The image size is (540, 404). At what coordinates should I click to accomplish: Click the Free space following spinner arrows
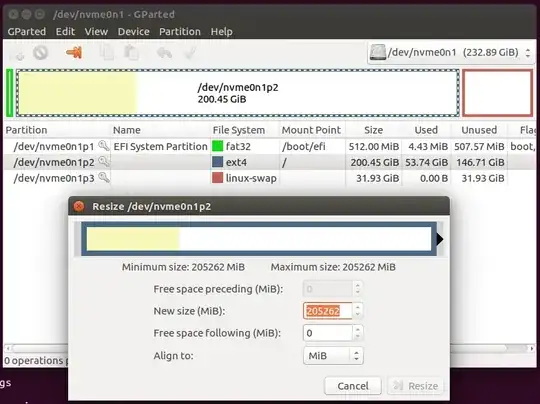[x=357, y=333]
